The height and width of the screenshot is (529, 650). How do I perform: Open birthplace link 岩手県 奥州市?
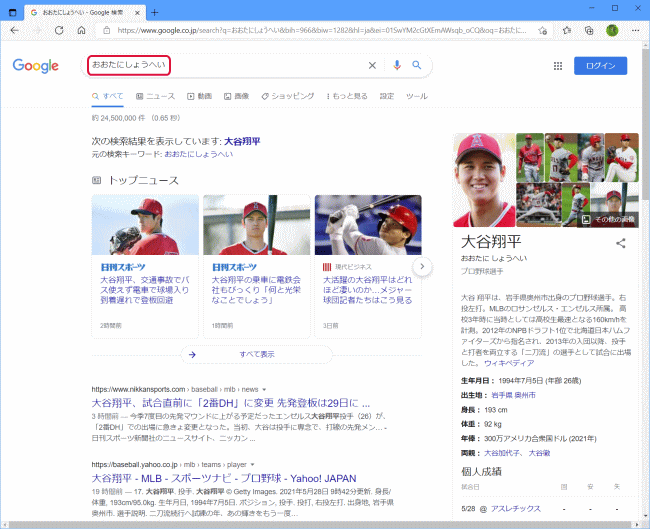pyautogui.click(x=513, y=395)
